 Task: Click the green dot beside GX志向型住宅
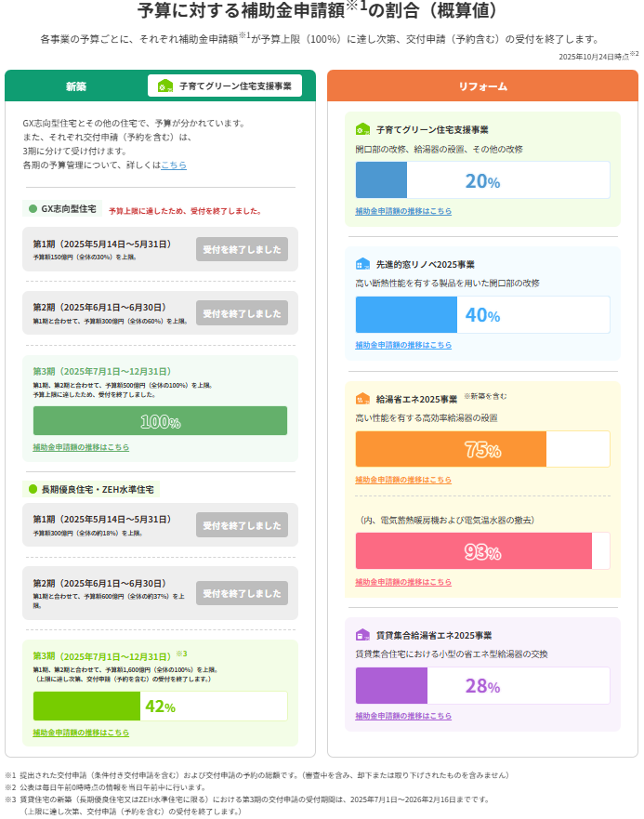click(x=33, y=209)
